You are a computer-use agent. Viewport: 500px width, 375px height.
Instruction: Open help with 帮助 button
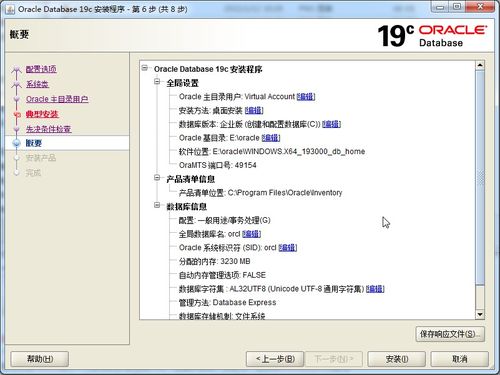[x=40, y=359]
